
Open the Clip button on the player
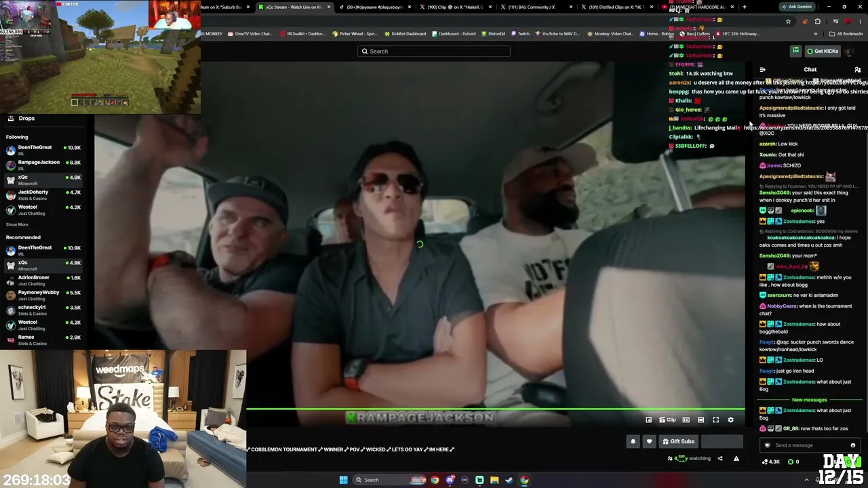click(668, 420)
